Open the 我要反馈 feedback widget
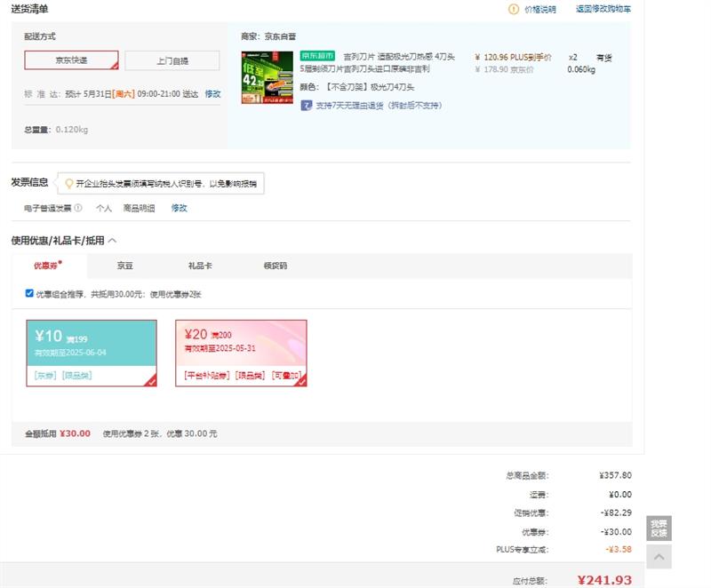711x588 pixels. pyautogui.click(x=658, y=528)
